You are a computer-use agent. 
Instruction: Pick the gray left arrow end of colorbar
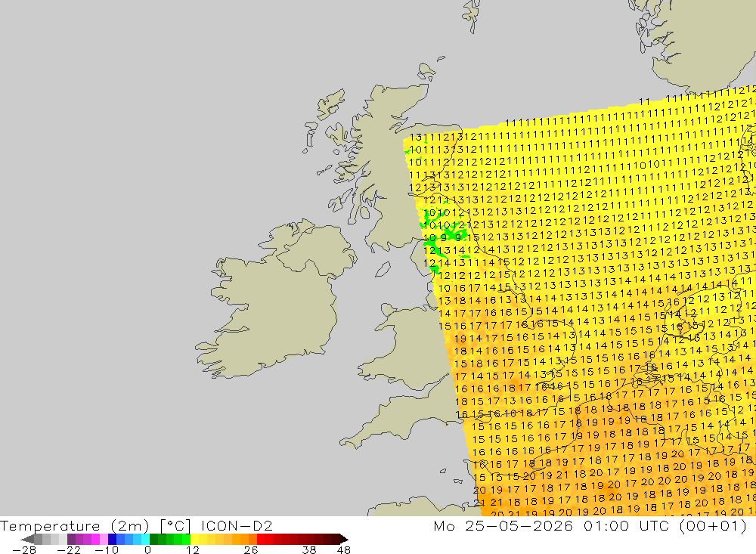click(x=27, y=539)
